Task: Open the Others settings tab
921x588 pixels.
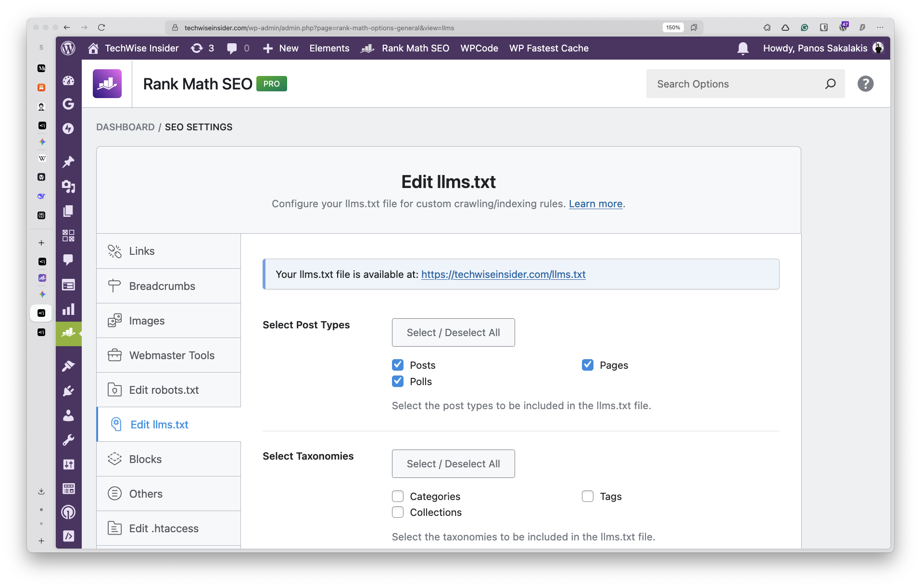Action: pyautogui.click(x=168, y=494)
